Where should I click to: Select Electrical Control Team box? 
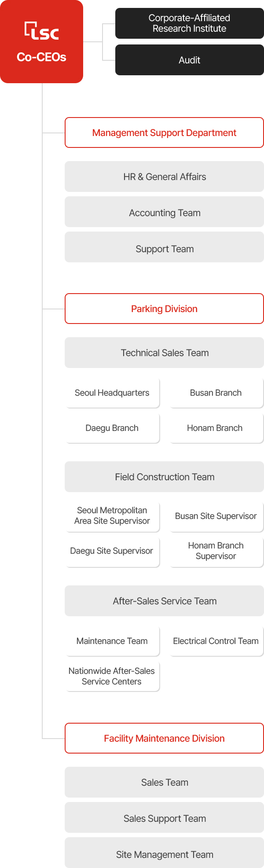[x=216, y=641]
